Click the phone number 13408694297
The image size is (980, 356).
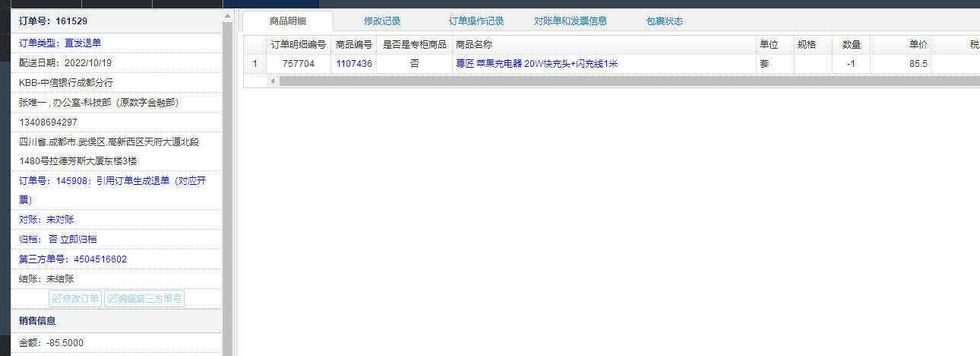[x=48, y=122]
